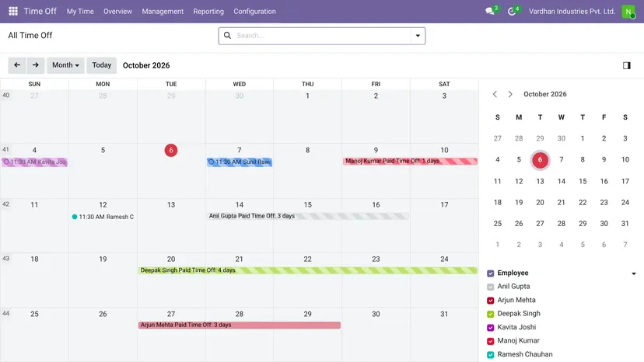
Task: Click day 19 cell in main calendar
Action: [x=103, y=280]
